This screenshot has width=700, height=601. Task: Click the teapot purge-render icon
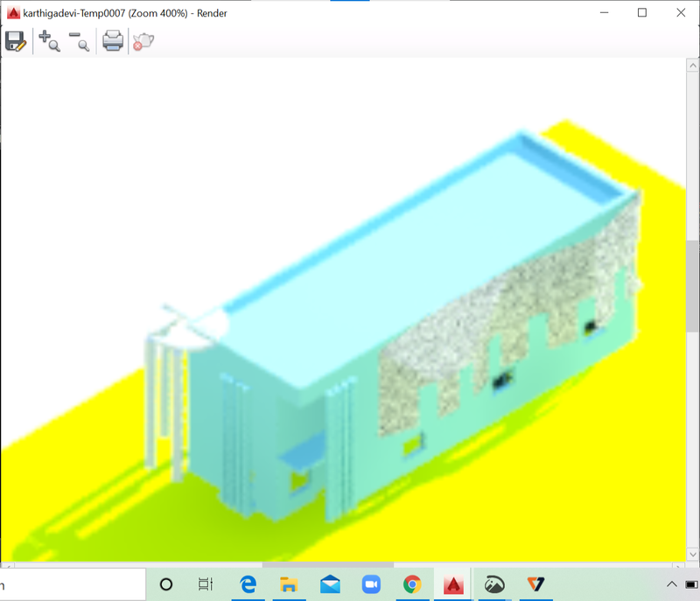(x=141, y=40)
